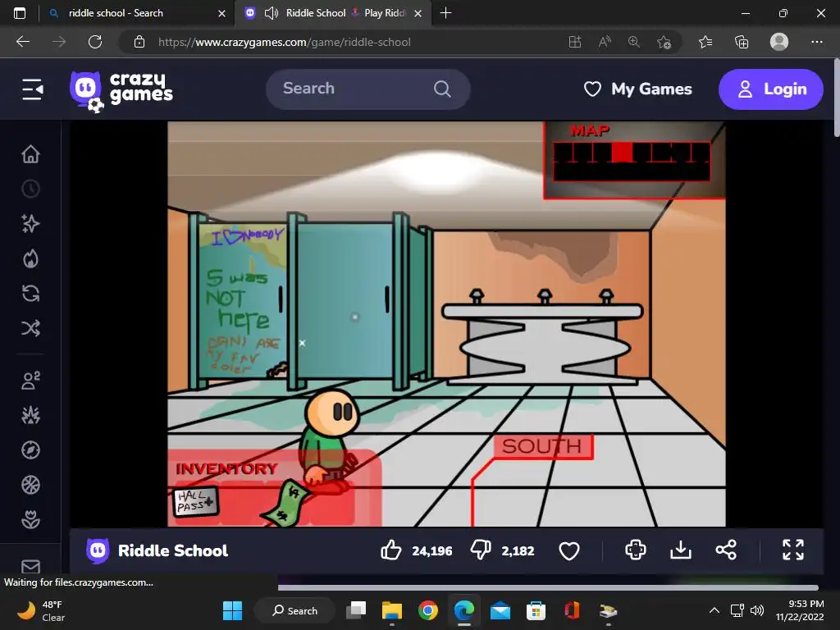The image size is (840, 630).
Task: Open the Adventure compass icon
Action: [30, 450]
